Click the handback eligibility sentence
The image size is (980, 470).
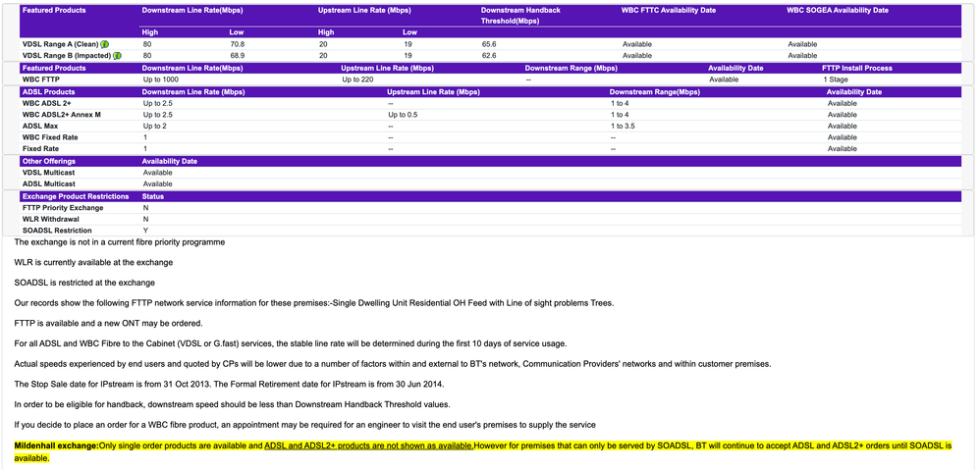click(x=232, y=404)
